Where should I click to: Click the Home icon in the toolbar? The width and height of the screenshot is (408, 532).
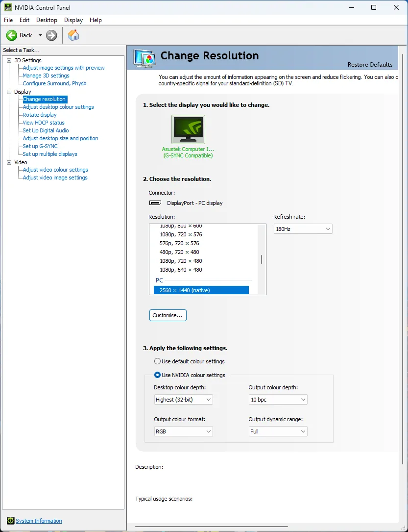coord(73,35)
